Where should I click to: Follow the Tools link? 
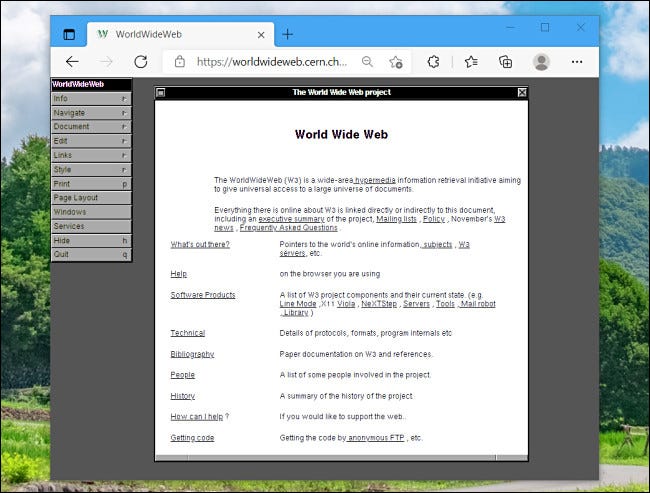click(x=445, y=304)
